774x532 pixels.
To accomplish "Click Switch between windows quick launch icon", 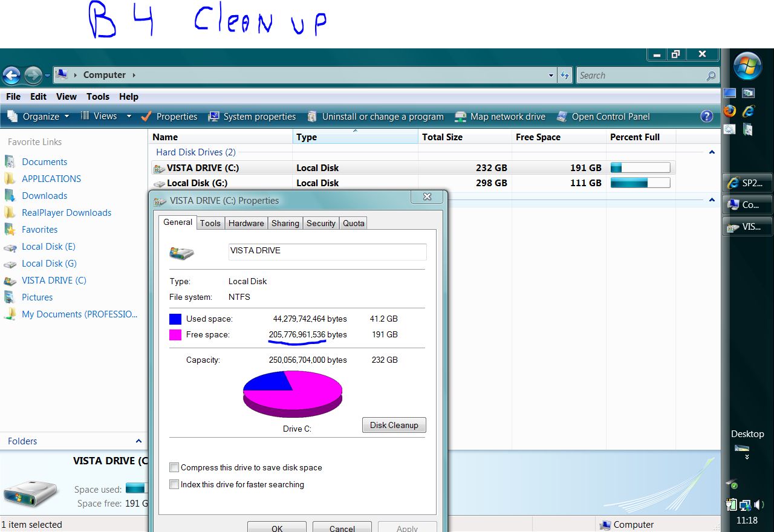I will tap(749, 93).
